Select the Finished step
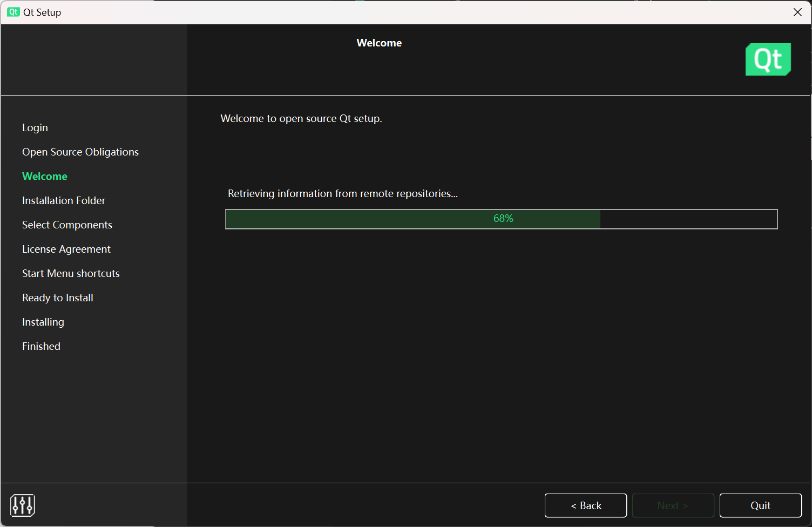 pyautogui.click(x=41, y=346)
